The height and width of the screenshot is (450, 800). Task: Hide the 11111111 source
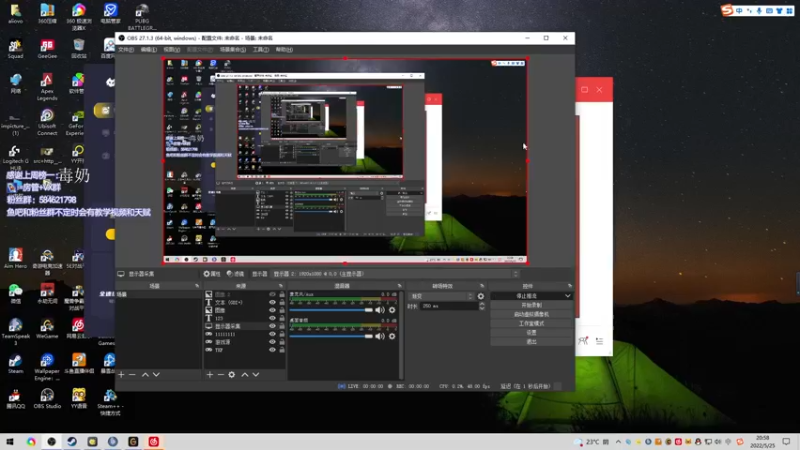point(272,334)
